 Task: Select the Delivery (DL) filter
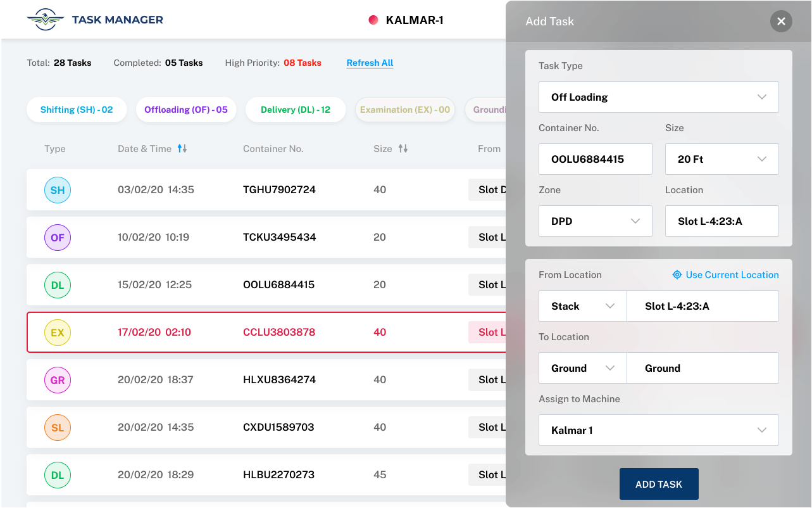pos(296,110)
